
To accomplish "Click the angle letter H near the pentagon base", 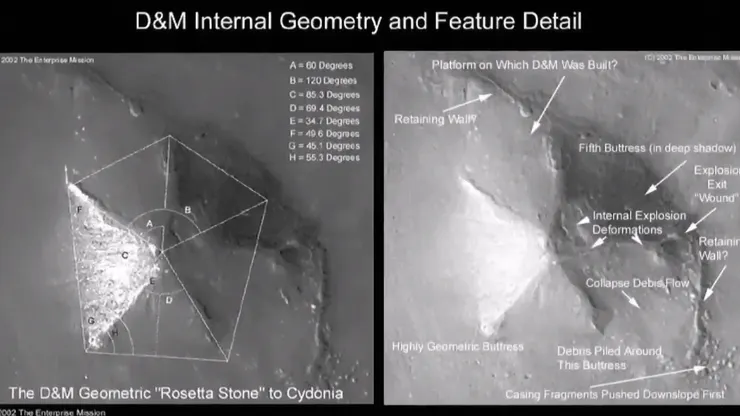I will [115, 333].
